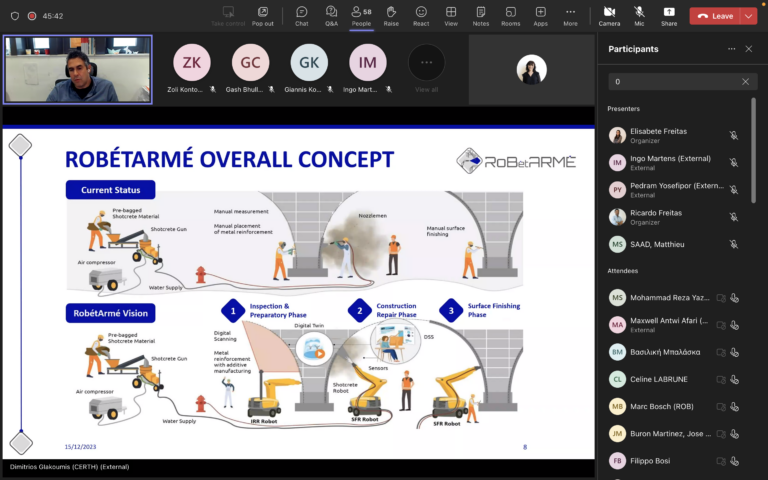Leave the meeting
Image resolution: width=768 pixels, height=480 pixels.
(x=715, y=16)
